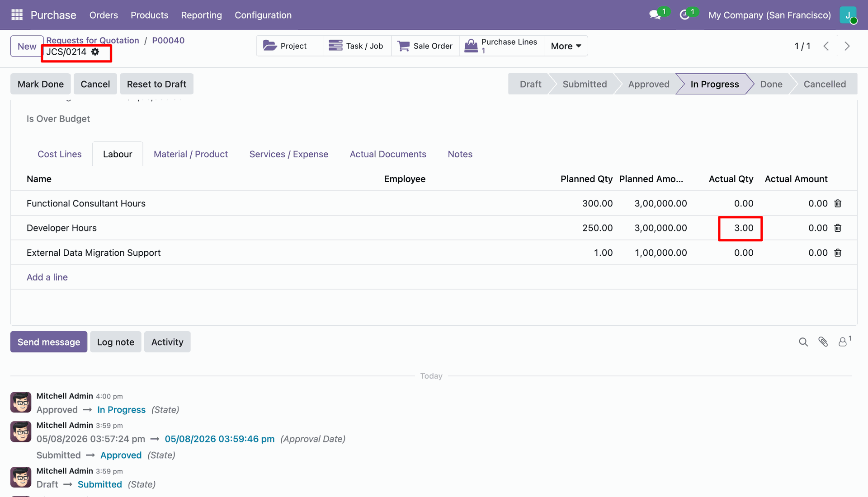Delete the Developer Hours line with trash icon
The width and height of the screenshot is (868, 497).
838,228
